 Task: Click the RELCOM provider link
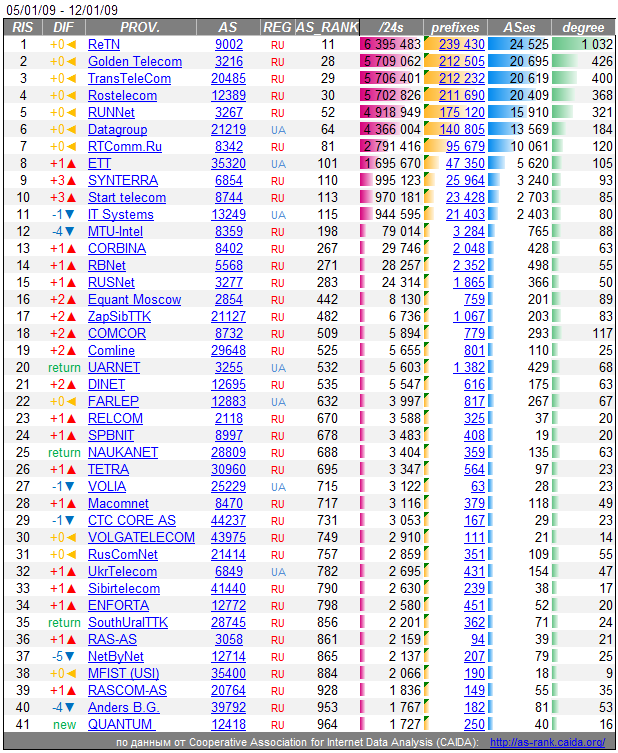point(115,419)
